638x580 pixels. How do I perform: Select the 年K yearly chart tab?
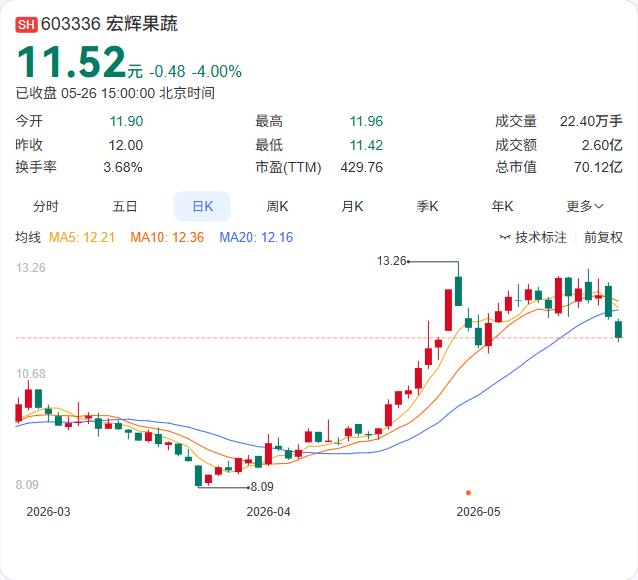pyautogui.click(x=502, y=206)
